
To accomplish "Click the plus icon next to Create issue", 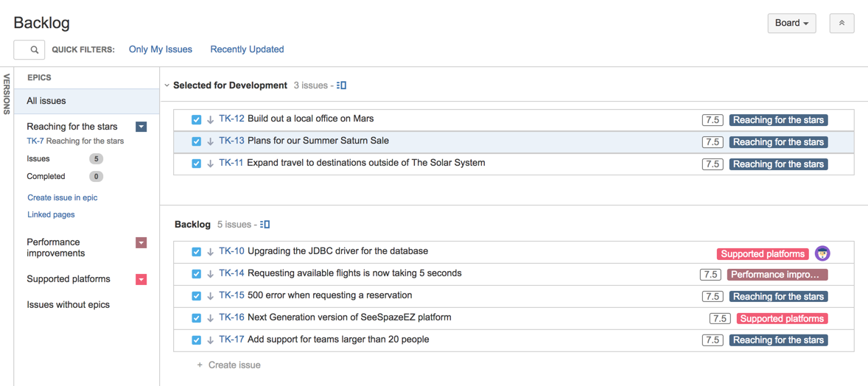I will tap(200, 365).
